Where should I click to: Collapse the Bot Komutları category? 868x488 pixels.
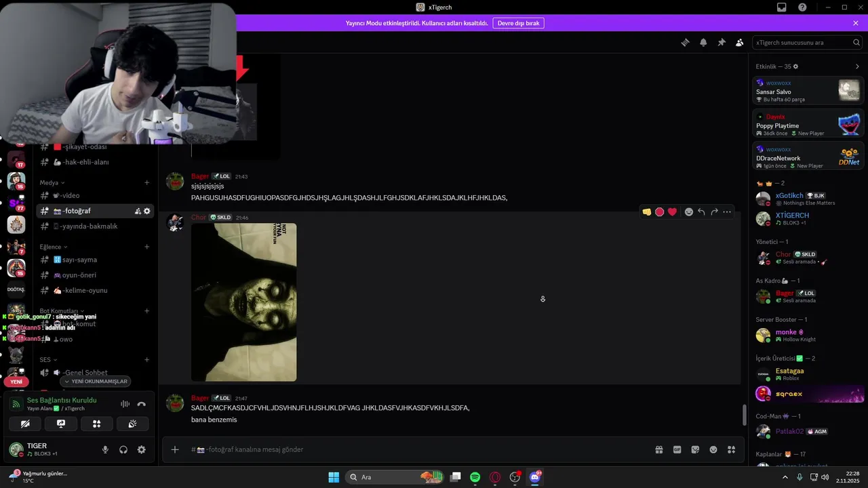point(62,311)
